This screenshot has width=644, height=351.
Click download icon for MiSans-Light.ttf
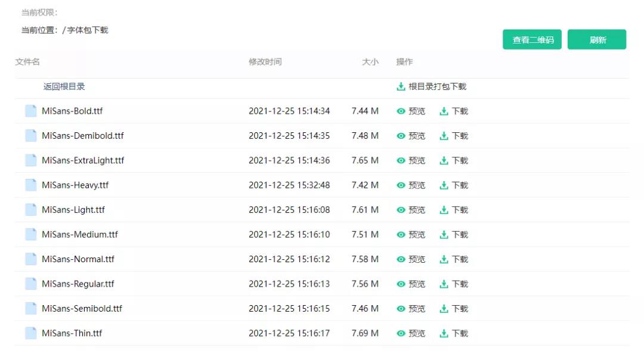coord(444,210)
